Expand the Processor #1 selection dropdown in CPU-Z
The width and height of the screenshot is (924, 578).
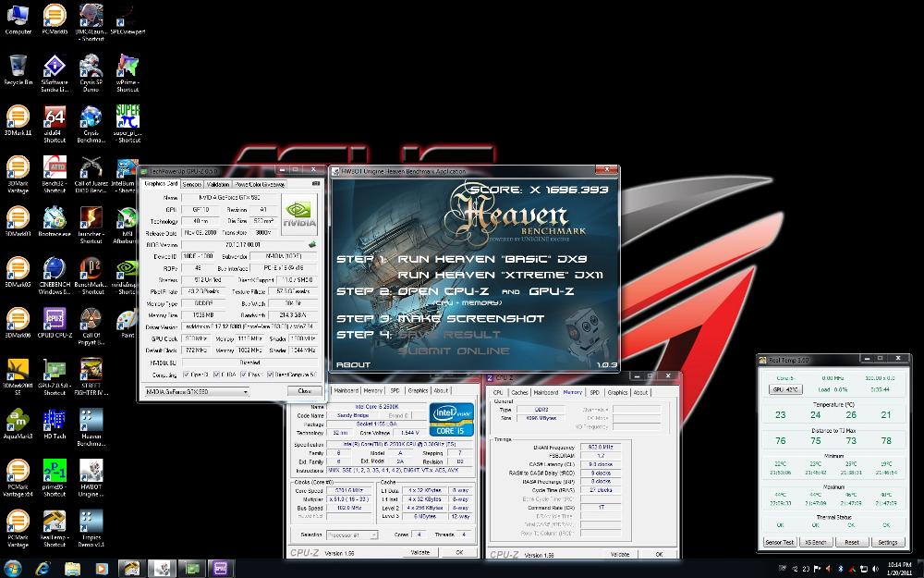point(350,535)
